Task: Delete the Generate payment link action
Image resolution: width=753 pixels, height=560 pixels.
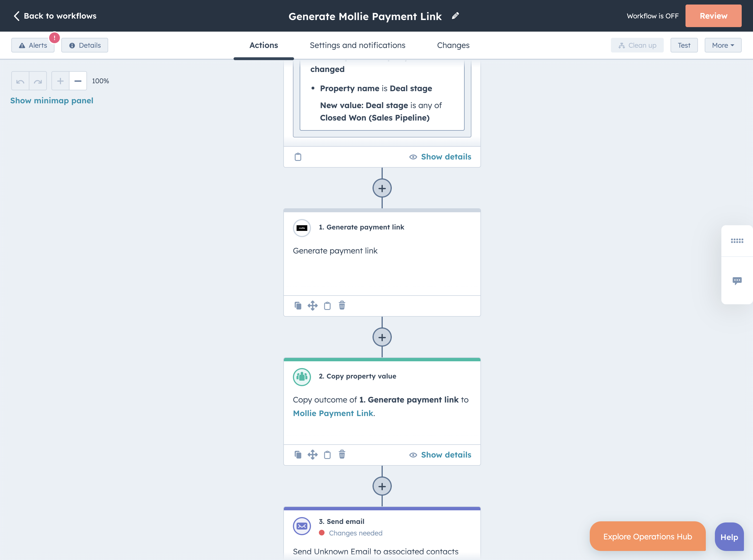Action: pyautogui.click(x=342, y=305)
